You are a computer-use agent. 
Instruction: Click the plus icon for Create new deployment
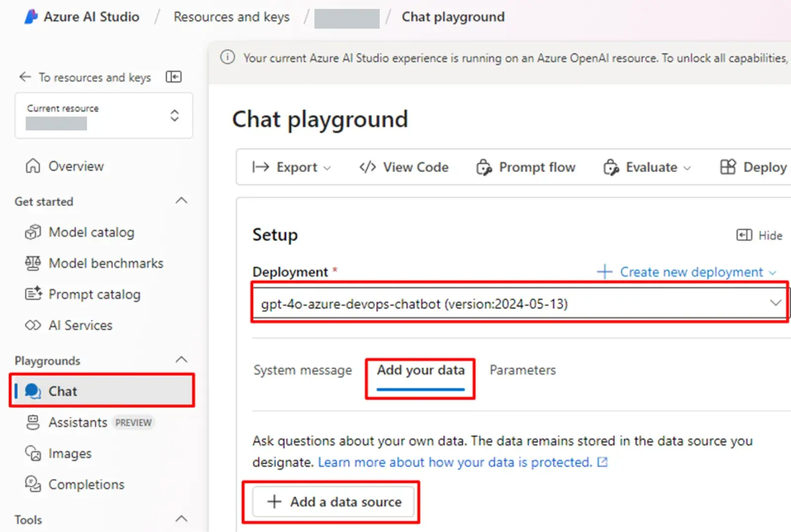coord(604,272)
